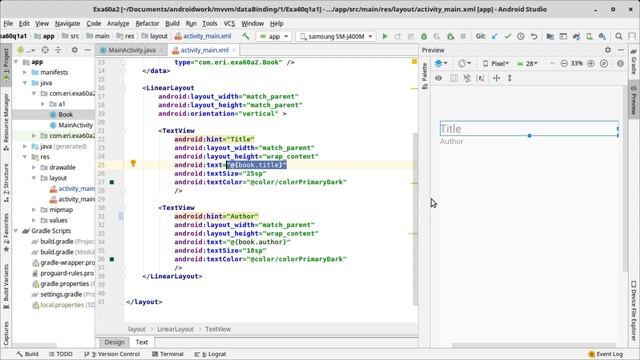
Task: Commit changes using the Git checkmark icon
Action: point(508,36)
